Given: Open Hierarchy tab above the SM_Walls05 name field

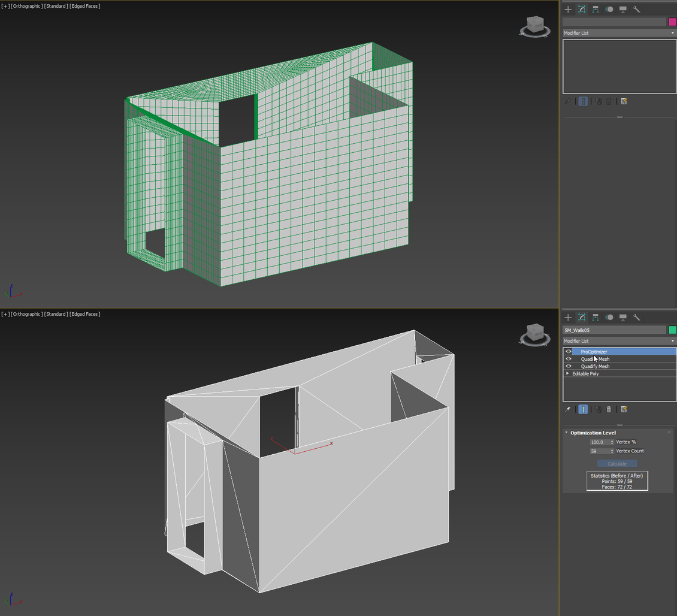Looking at the screenshot, I should point(596,318).
